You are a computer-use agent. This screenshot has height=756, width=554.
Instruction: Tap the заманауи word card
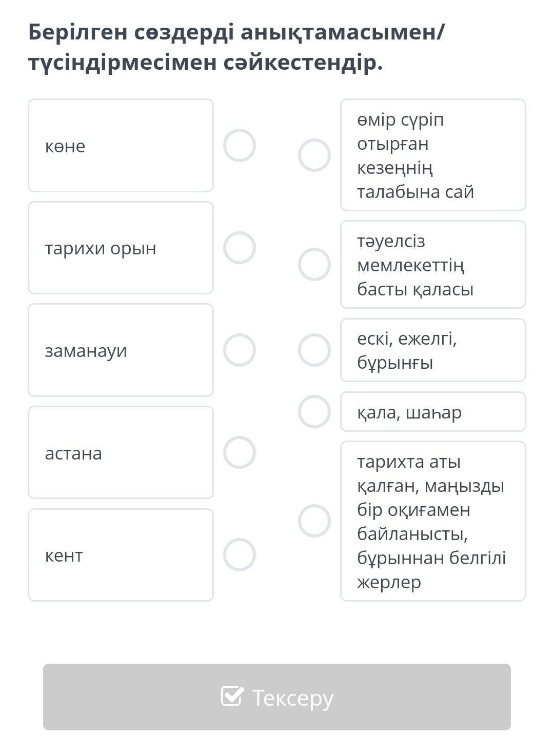(121, 350)
